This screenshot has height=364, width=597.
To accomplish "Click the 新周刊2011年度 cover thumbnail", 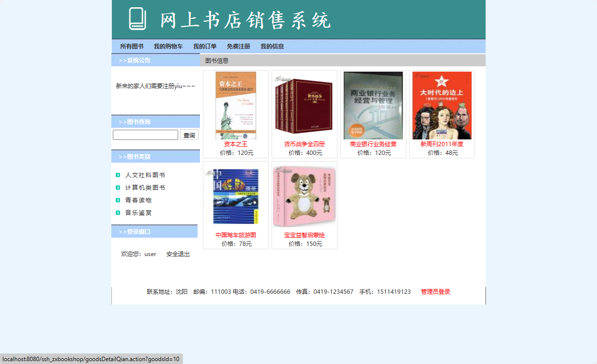I will coord(442,105).
